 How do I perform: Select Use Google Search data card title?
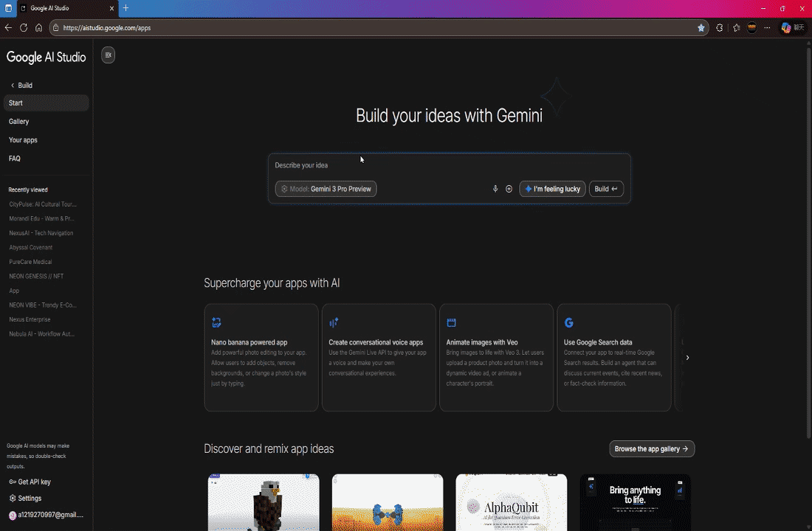click(x=598, y=343)
